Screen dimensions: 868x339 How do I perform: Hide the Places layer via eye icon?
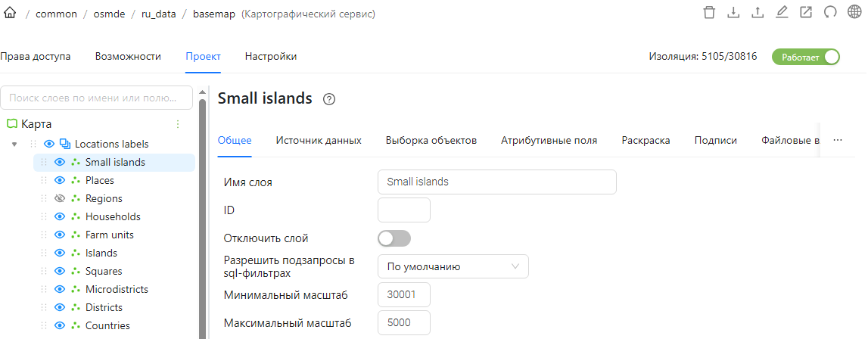coord(60,180)
